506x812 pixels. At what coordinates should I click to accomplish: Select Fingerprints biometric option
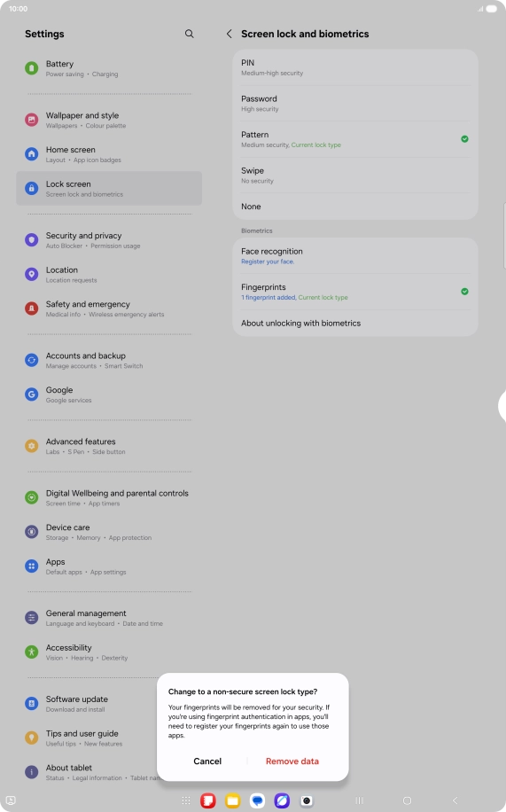355,292
